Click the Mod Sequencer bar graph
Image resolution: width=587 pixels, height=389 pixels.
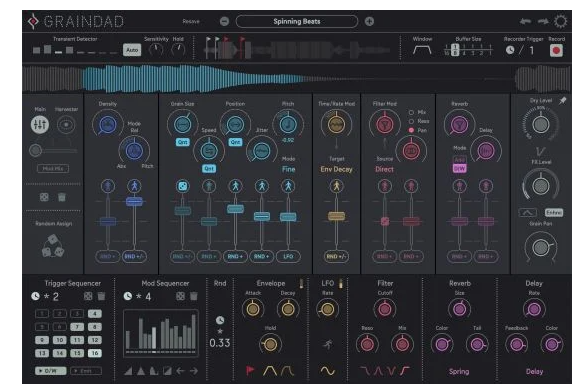coord(161,333)
